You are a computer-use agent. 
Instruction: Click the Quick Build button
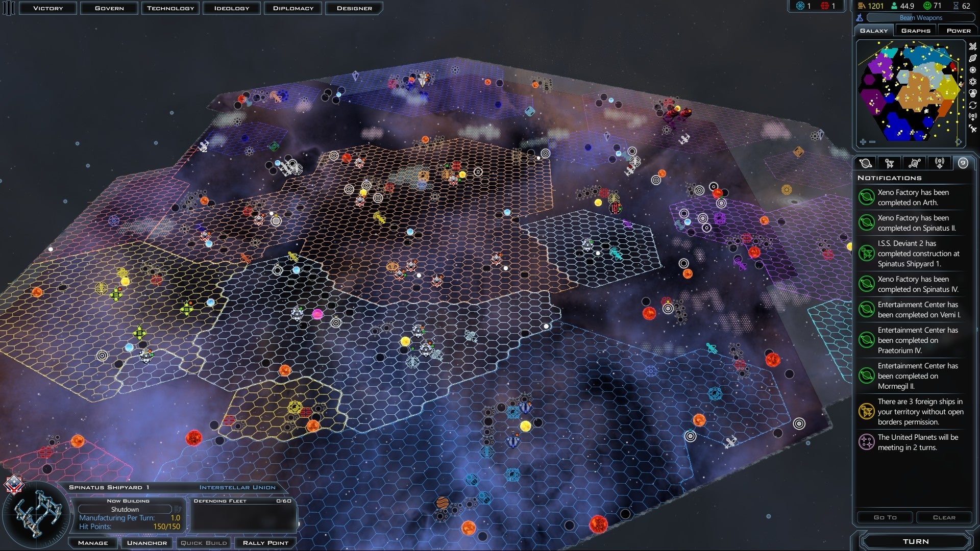point(204,543)
